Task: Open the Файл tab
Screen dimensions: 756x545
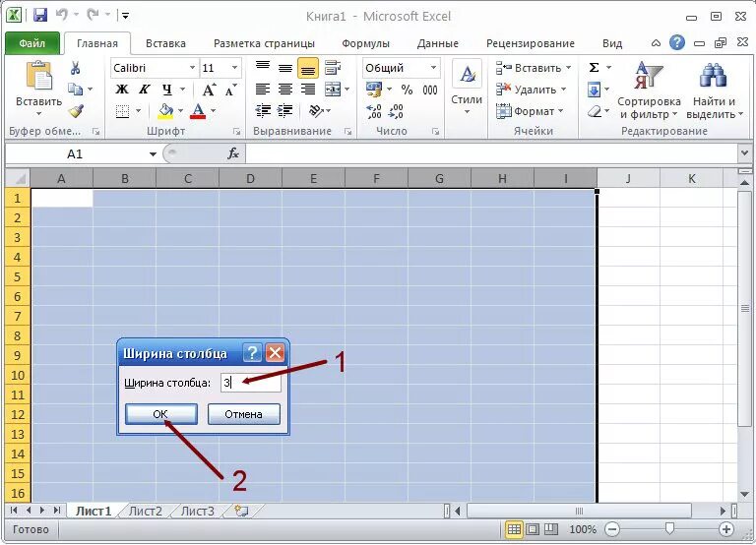Action: (32, 43)
